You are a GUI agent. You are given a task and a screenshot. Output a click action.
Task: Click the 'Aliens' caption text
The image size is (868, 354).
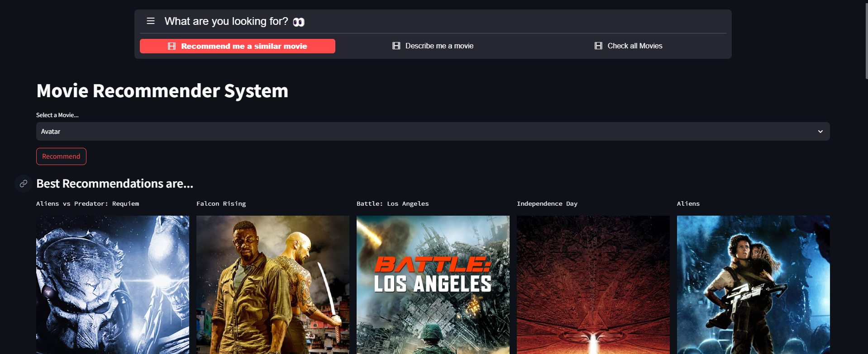point(688,204)
